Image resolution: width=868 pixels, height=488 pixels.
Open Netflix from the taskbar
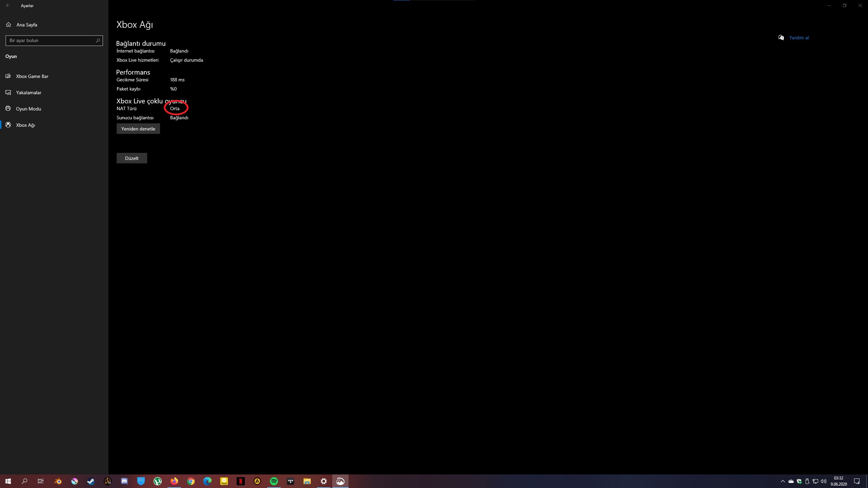(241, 481)
